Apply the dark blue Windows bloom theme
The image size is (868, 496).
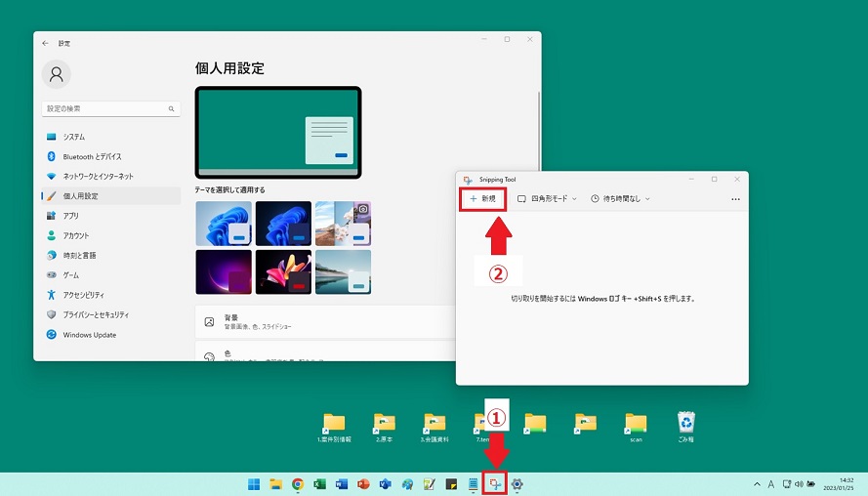[x=283, y=224]
